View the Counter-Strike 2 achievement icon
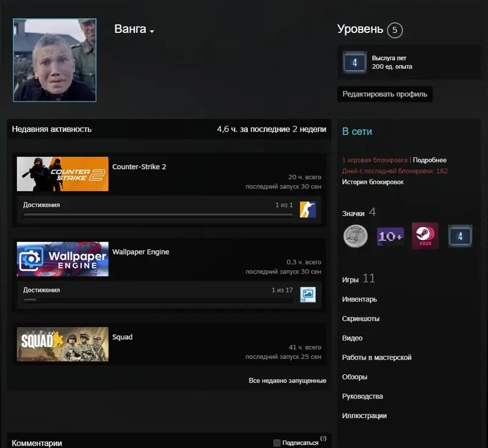 tap(308, 209)
